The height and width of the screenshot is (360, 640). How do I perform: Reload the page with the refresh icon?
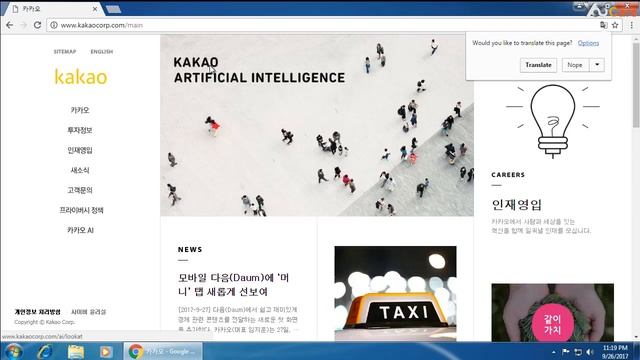point(37,25)
